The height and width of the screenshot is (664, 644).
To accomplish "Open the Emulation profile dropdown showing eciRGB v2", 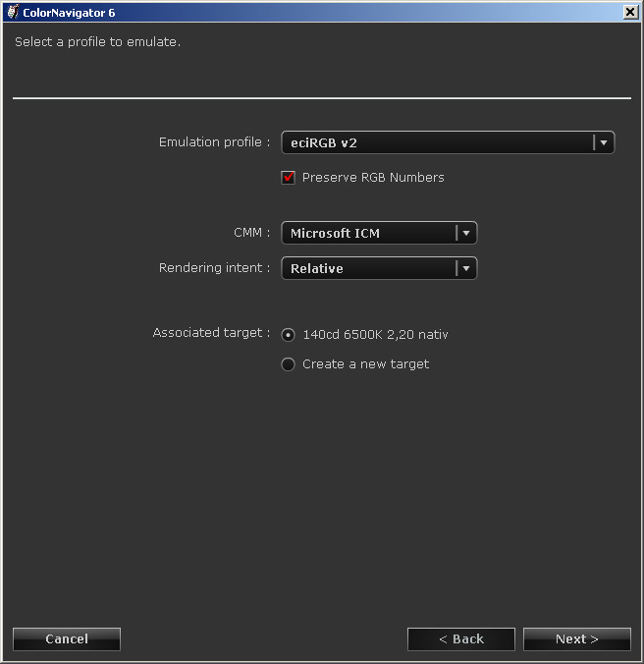I will (448, 142).
